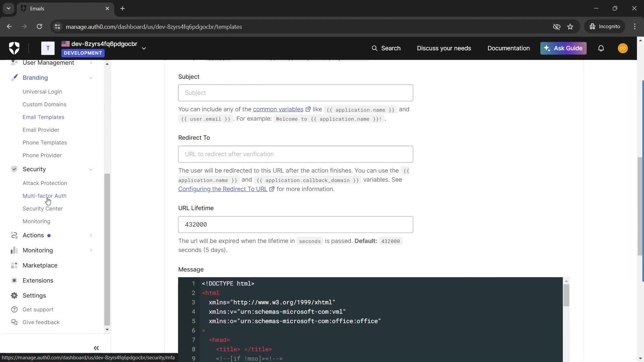Open a new browser tab
Viewport: 644px width, 362px height.
122,8
